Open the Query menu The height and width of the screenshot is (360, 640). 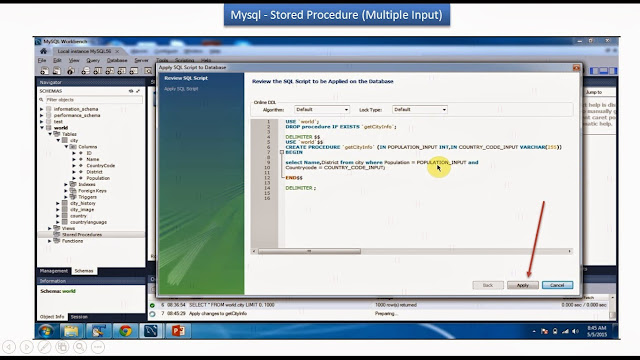click(93, 60)
